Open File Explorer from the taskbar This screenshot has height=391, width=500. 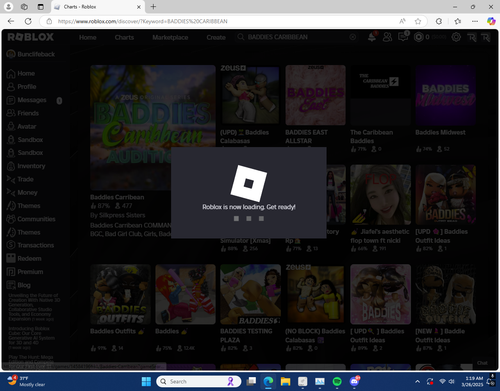(285, 381)
